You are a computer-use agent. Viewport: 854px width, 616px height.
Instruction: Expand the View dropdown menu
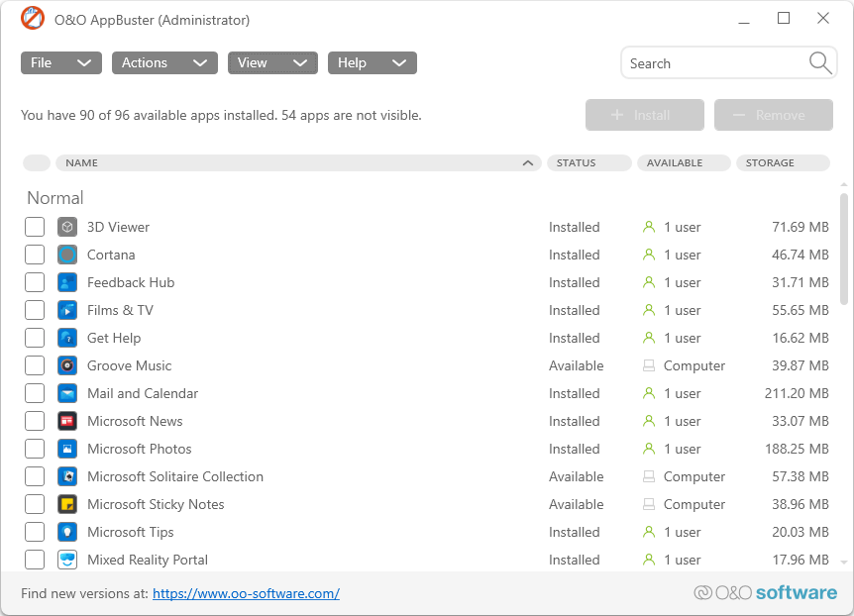tap(272, 62)
